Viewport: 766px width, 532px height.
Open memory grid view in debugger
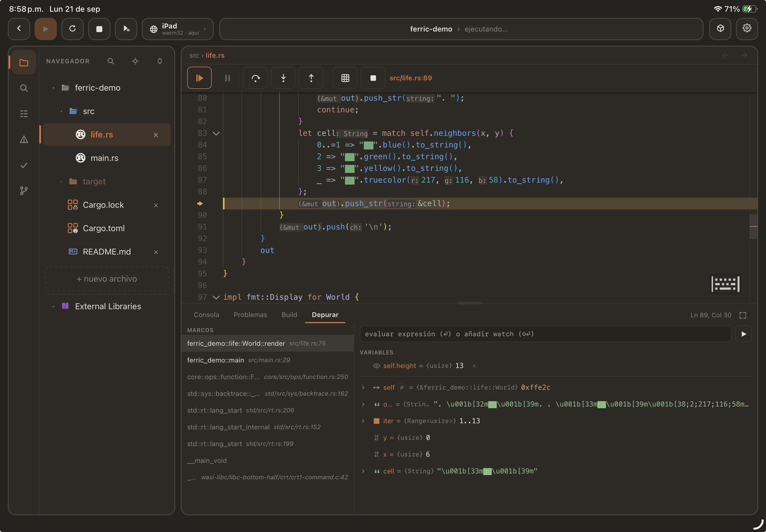click(345, 78)
